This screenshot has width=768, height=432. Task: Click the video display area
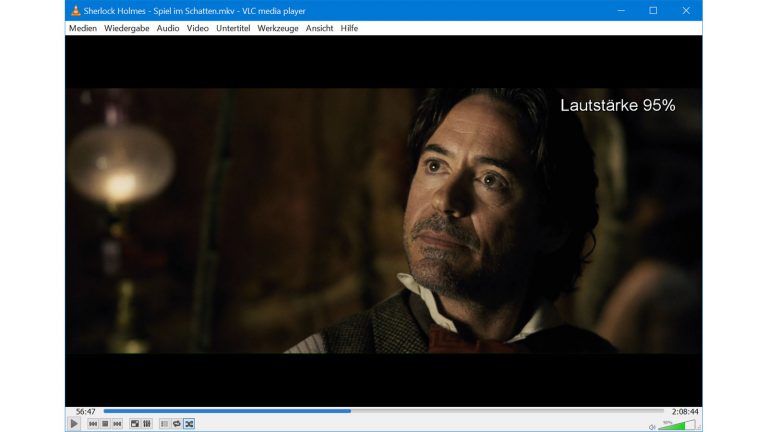[x=384, y=220]
